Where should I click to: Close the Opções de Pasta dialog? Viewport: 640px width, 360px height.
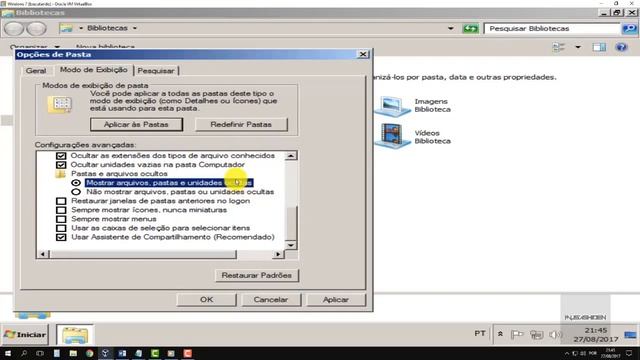click(363, 54)
